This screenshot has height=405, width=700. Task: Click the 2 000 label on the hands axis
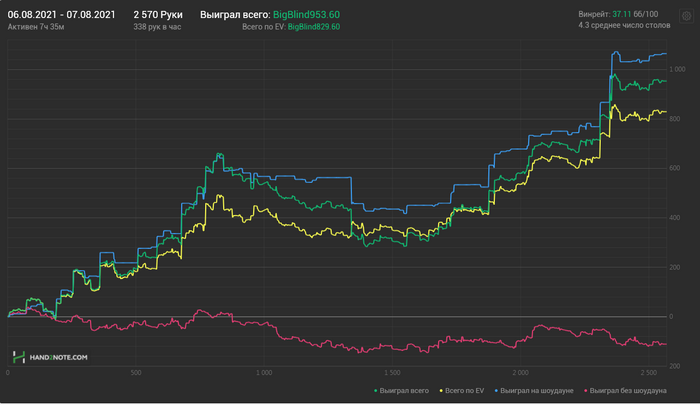521,373
